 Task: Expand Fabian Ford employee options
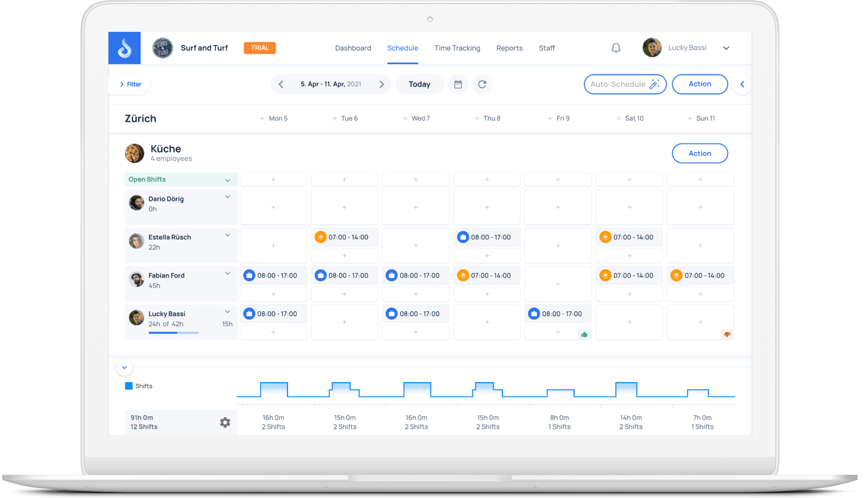click(x=228, y=274)
